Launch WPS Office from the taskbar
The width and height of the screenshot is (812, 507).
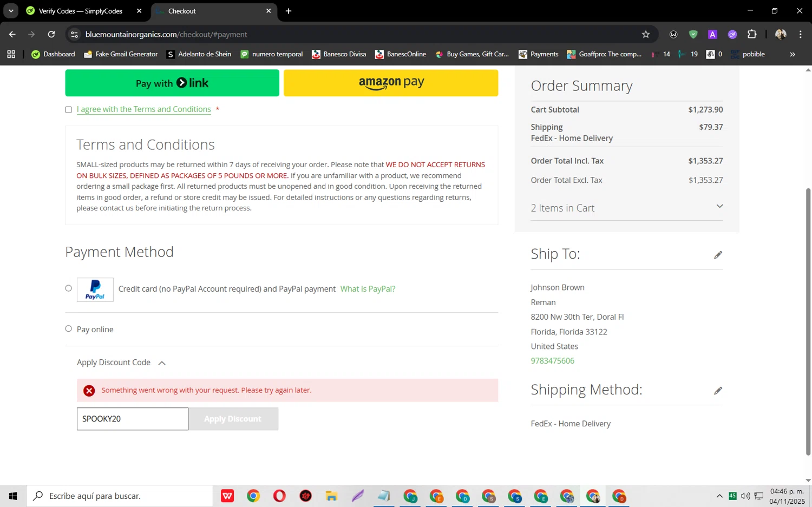tap(227, 496)
